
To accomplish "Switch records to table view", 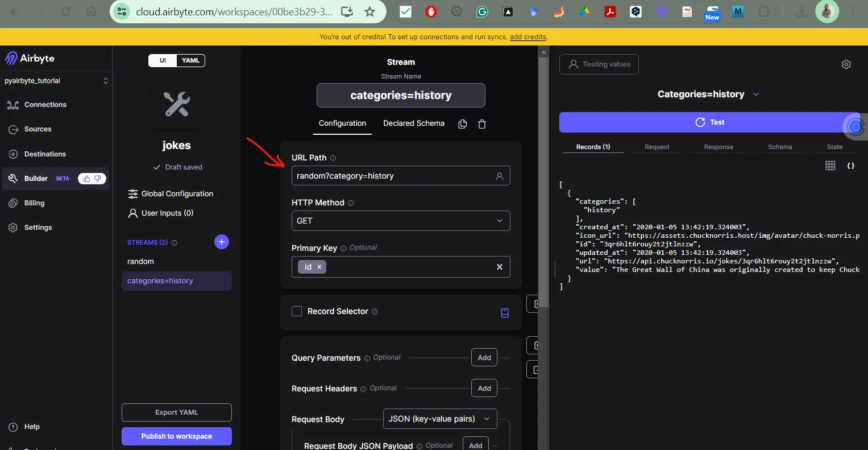I will 830,166.
